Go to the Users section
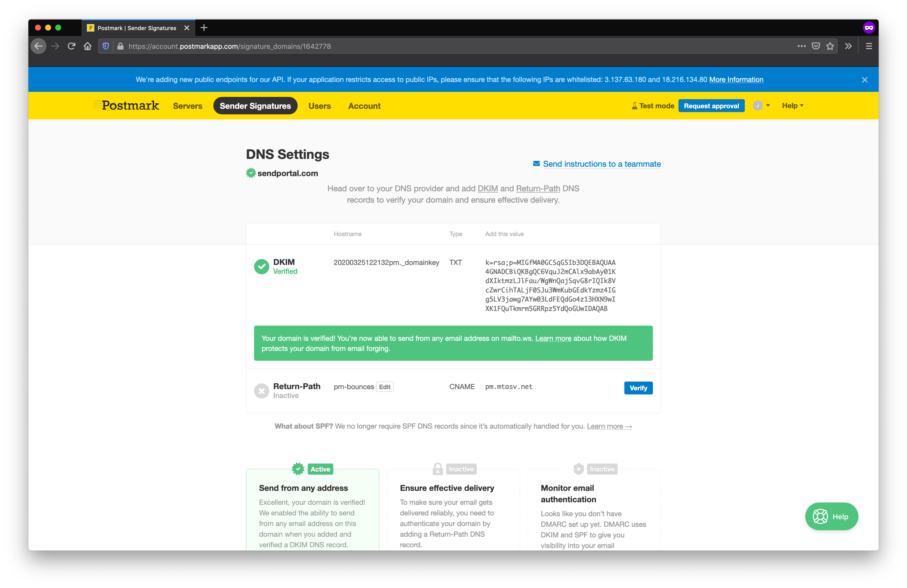907x588 pixels. point(319,106)
